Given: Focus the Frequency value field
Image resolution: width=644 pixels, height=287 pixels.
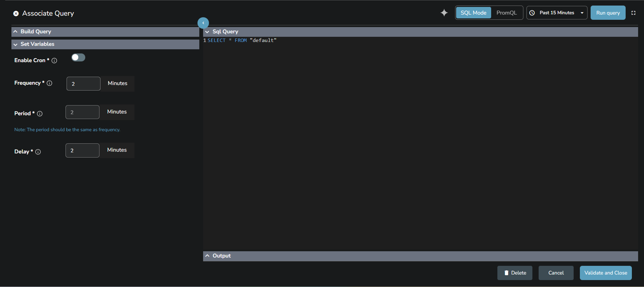Looking at the screenshot, I should click(x=84, y=84).
